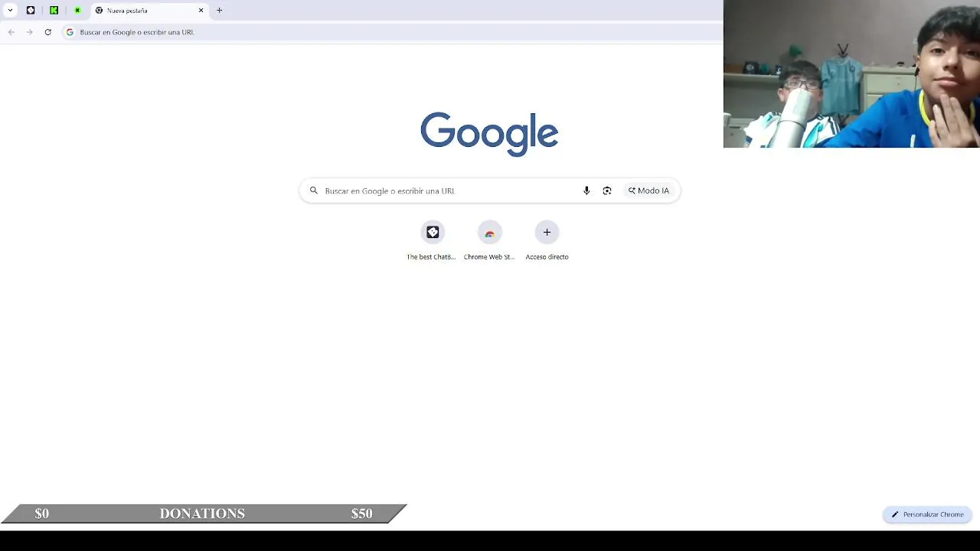
Task: Search by image with Lens icon
Action: click(x=607, y=191)
